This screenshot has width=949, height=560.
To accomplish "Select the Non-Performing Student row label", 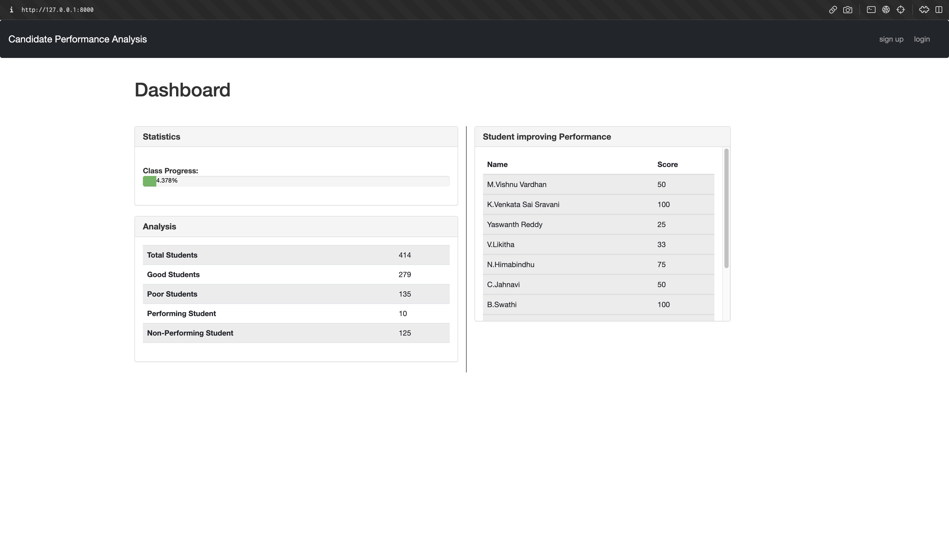I will pyautogui.click(x=190, y=333).
